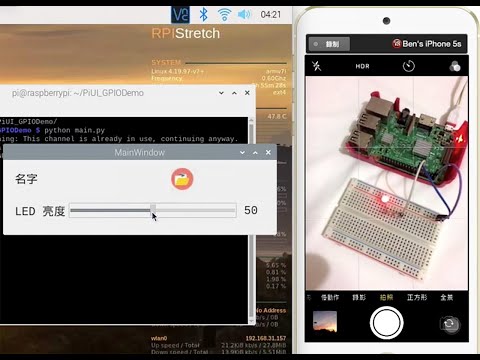
Task: Select the 全景 panorama camera mode
Action: 447,297
